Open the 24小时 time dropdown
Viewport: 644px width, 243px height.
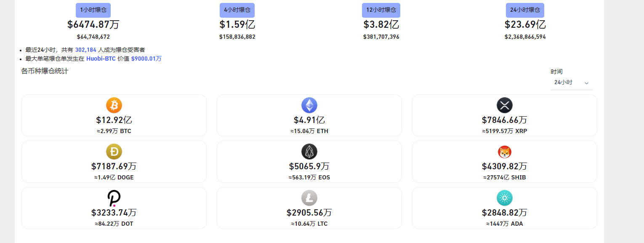(x=572, y=83)
